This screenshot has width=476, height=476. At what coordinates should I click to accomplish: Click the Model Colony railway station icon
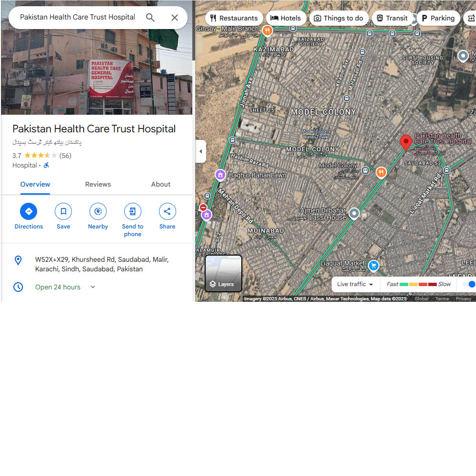(366, 170)
